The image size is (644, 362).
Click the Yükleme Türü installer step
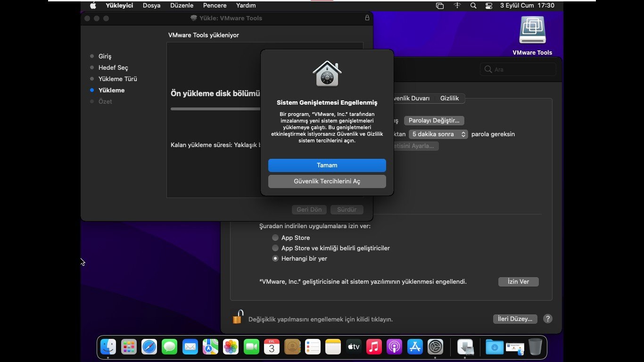pos(117,79)
